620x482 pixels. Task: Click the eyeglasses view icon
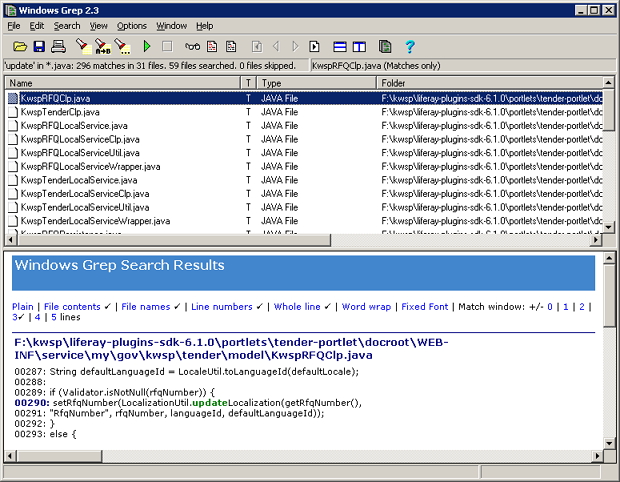[x=192, y=47]
